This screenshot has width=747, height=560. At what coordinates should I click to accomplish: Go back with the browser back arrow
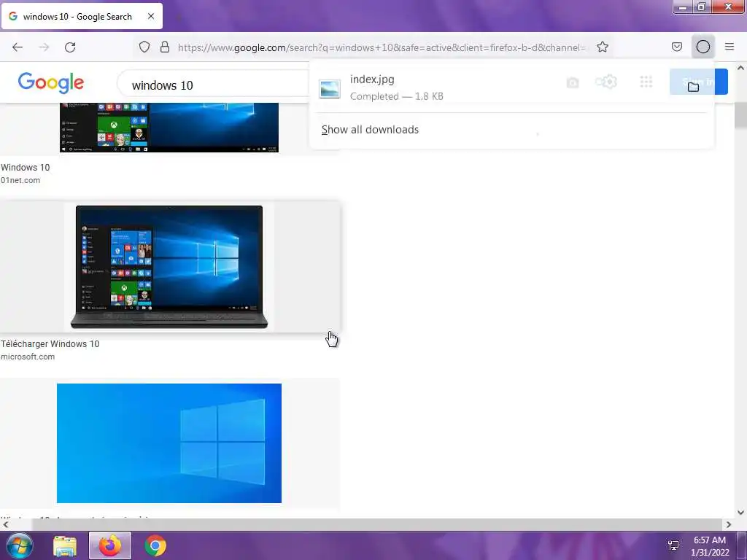[x=18, y=47]
